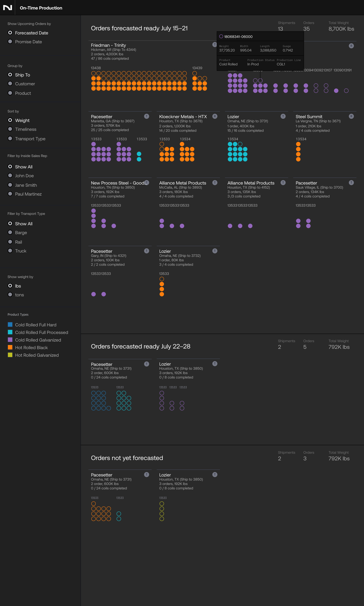Click T badge on Lozier card in July 22–28
364x606 pixels.
(x=215, y=364)
